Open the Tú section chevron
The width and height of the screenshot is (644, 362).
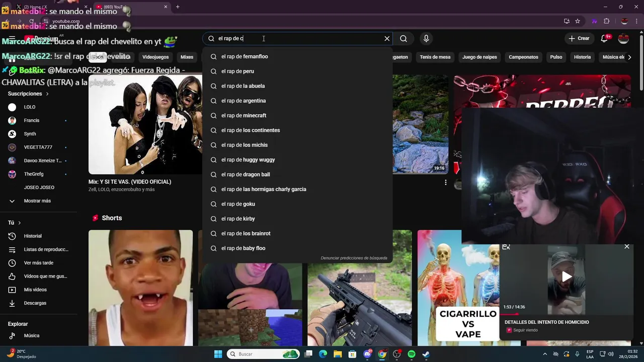(x=20, y=223)
